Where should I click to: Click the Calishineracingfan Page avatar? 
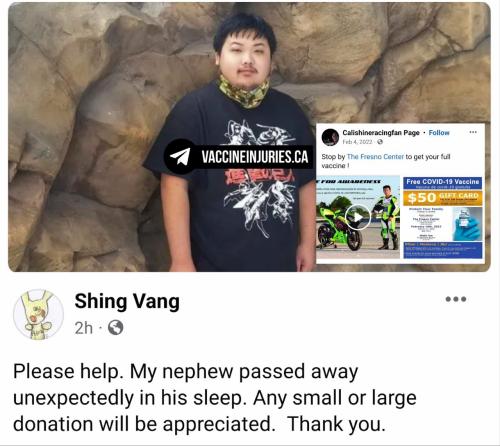tap(330, 137)
